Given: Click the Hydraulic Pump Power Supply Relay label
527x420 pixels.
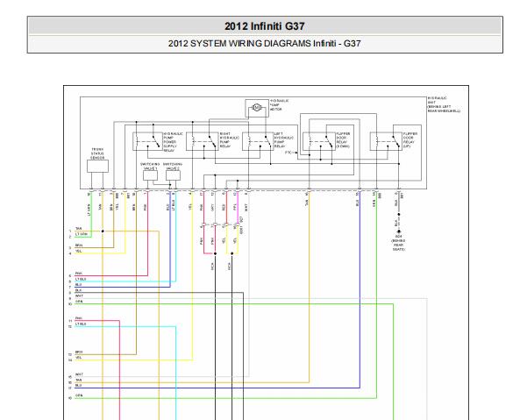Looking at the screenshot, I should (x=173, y=142).
